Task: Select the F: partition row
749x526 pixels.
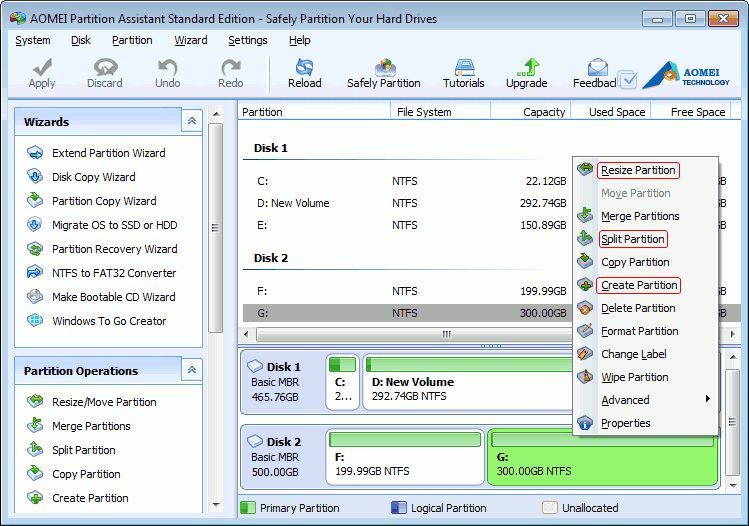Action: point(407,291)
